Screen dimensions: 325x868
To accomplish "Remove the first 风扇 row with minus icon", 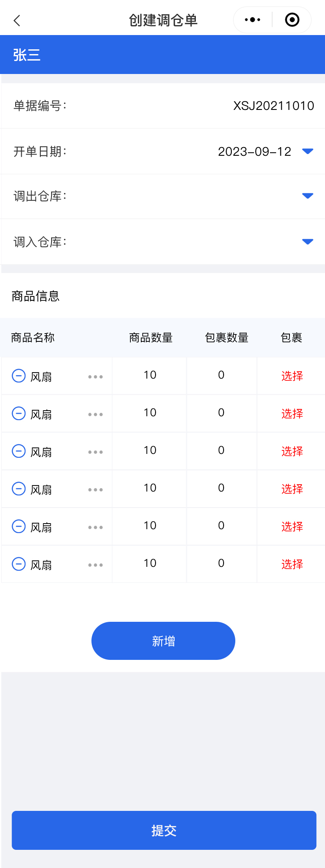I will pos(19,376).
